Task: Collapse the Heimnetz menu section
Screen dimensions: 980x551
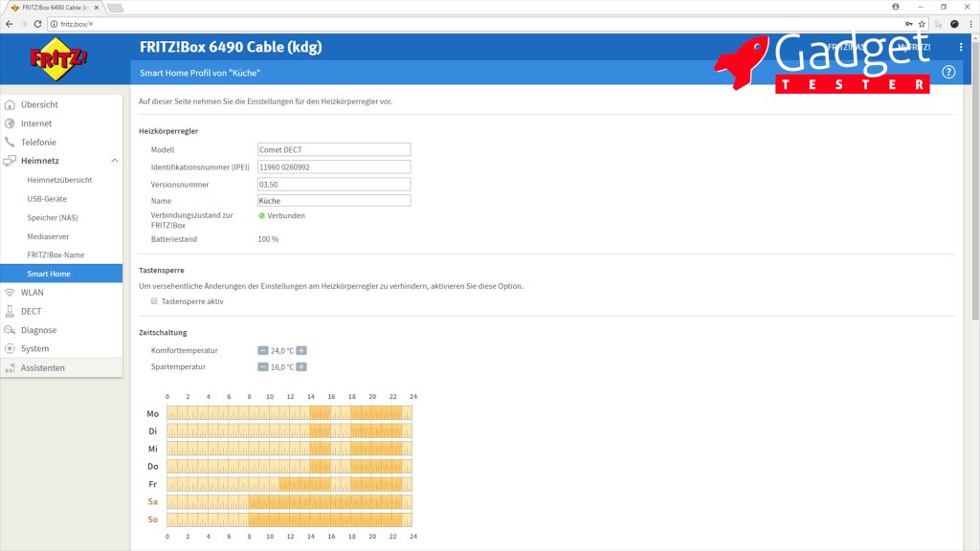Action: point(115,161)
